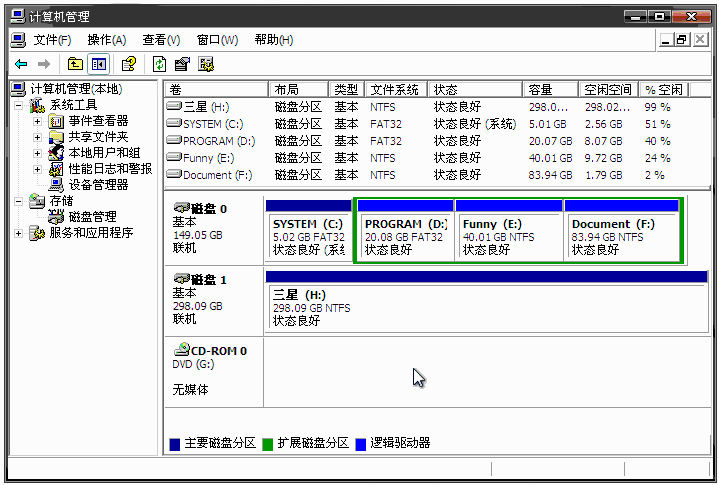Click the disk settings toolbar icon
Screen dimensions: 719x485
206,64
